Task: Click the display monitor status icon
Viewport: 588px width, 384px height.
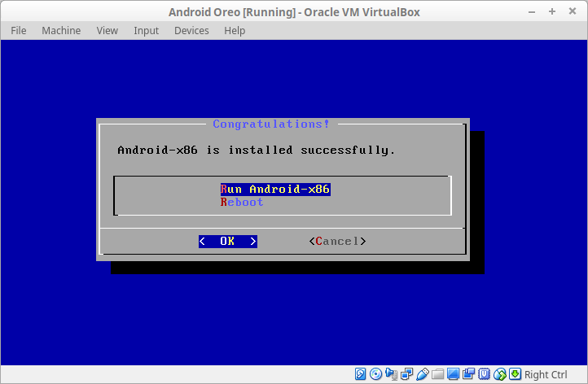Action: tap(453, 374)
